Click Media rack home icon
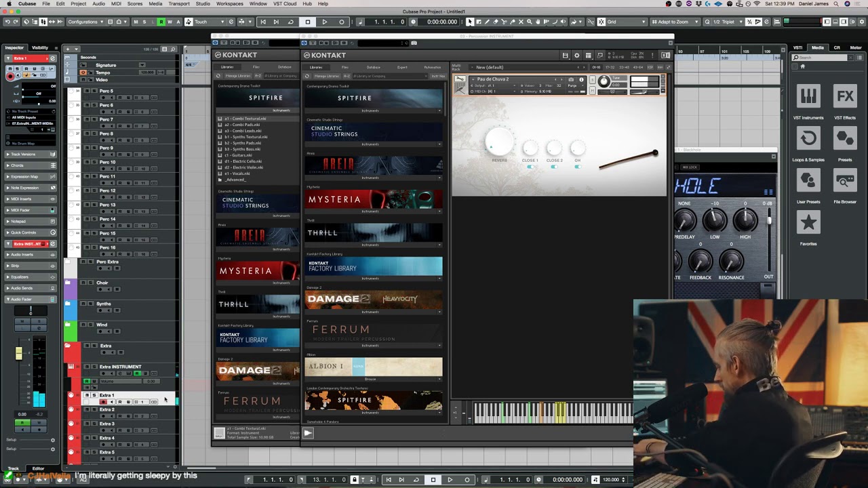Screen dimensions: 868x488 (802, 66)
